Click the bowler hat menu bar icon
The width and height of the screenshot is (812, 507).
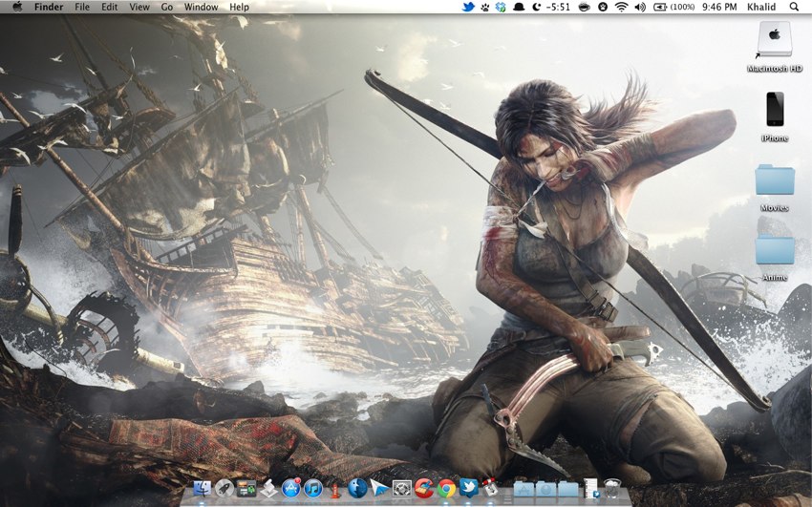[x=518, y=8]
